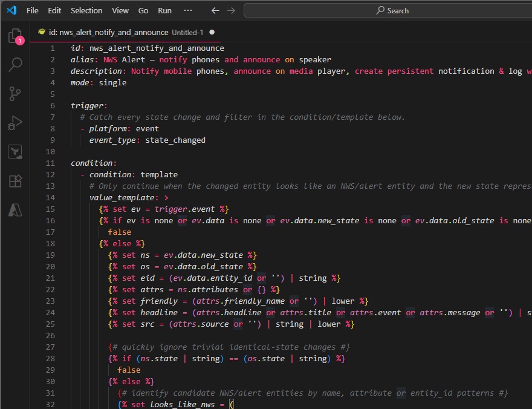The image size is (532, 409).
Task: Go back using the left arrow
Action: click(x=215, y=10)
